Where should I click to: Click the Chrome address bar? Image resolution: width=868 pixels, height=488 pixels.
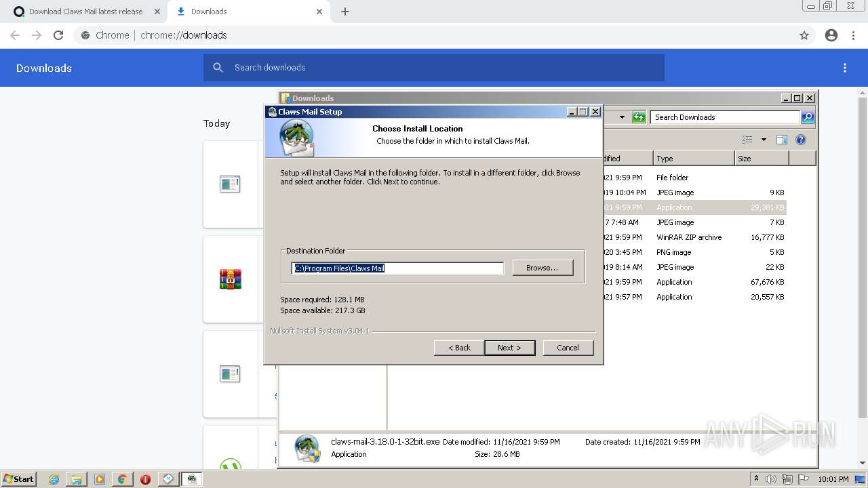pos(434,35)
